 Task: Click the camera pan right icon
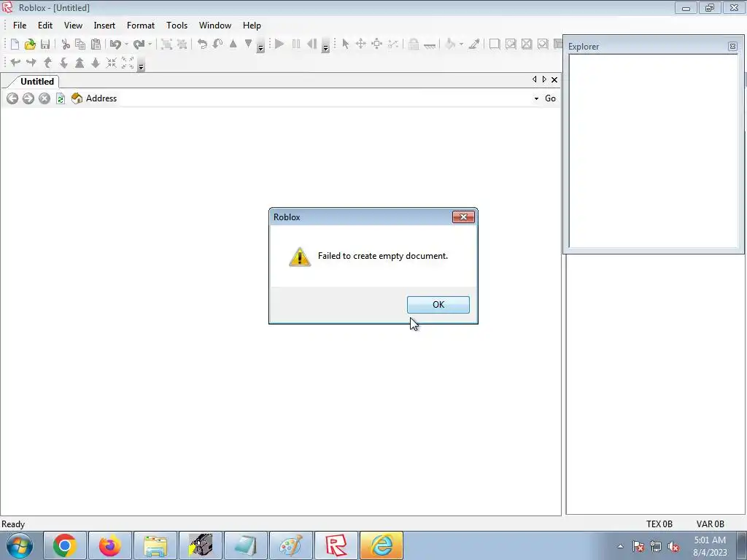click(x=31, y=63)
